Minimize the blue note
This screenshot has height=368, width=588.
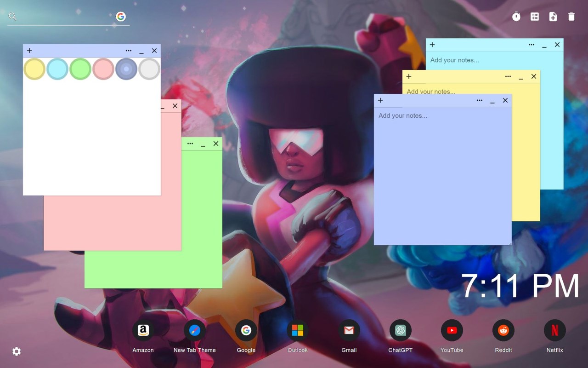click(x=492, y=101)
